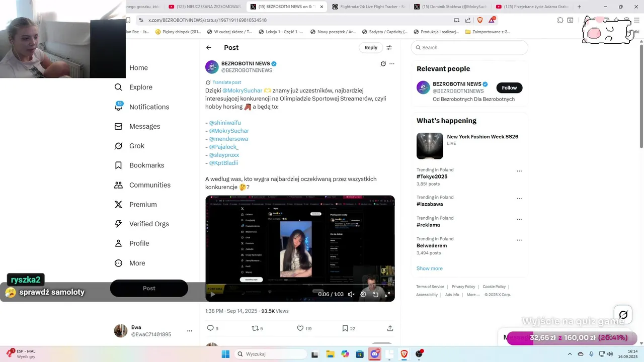
Task: Open the floating Grok button
Action: tap(623, 315)
